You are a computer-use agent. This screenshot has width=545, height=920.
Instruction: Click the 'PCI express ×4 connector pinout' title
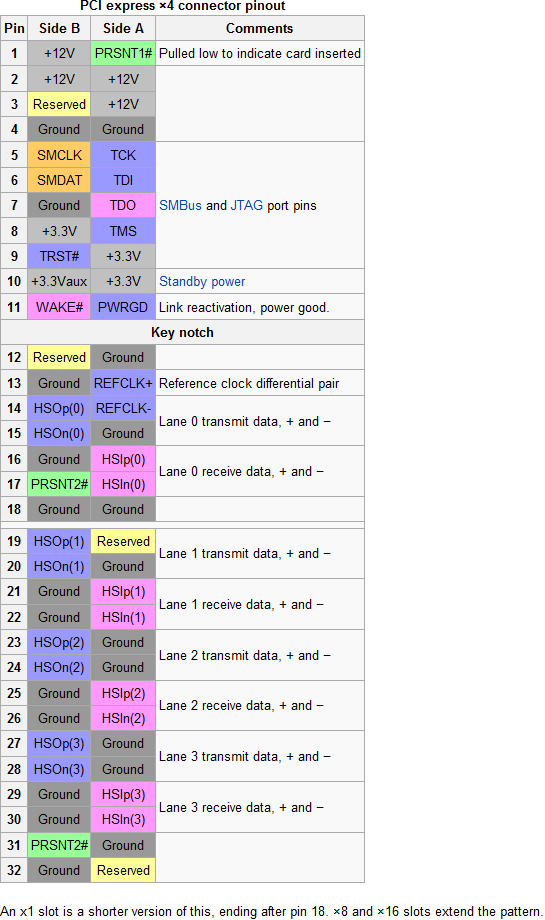[182, 6]
